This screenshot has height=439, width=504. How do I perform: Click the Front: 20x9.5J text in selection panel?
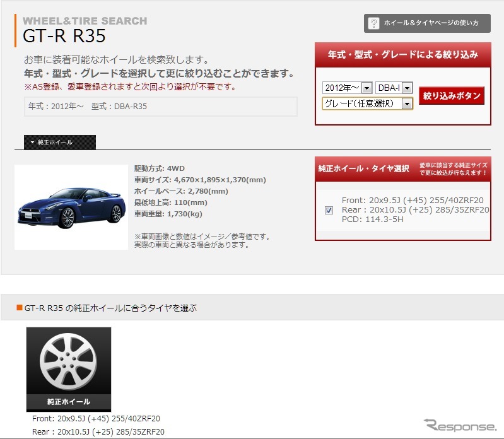413,200
